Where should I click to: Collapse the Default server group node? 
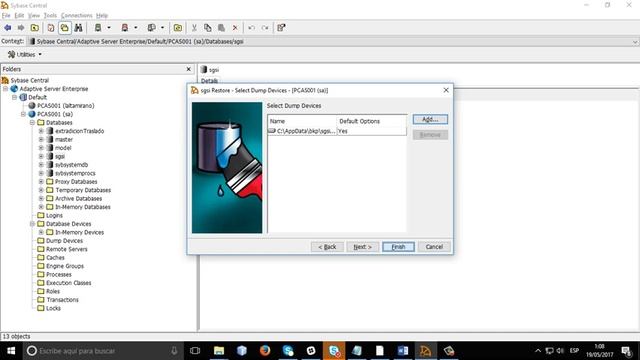(x=14, y=97)
